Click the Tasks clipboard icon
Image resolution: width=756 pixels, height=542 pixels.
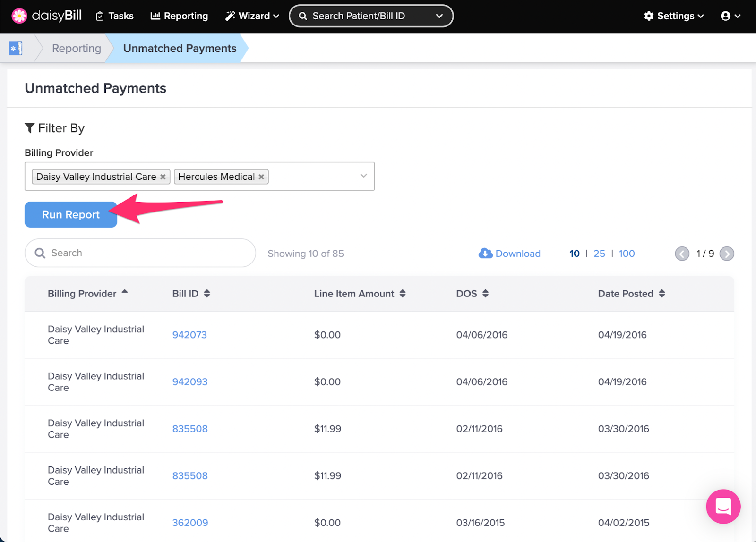[100, 17]
